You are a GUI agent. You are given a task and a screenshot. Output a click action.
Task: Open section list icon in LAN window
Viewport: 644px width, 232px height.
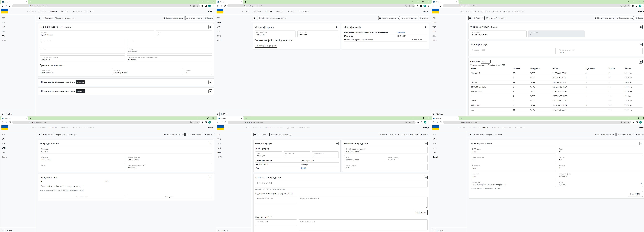40,134
